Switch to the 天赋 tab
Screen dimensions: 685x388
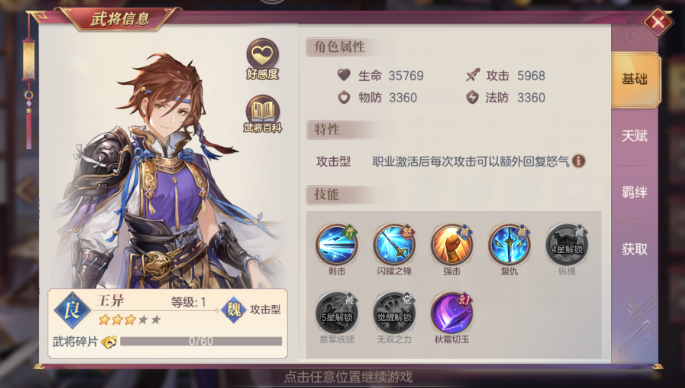click(635, 136)
